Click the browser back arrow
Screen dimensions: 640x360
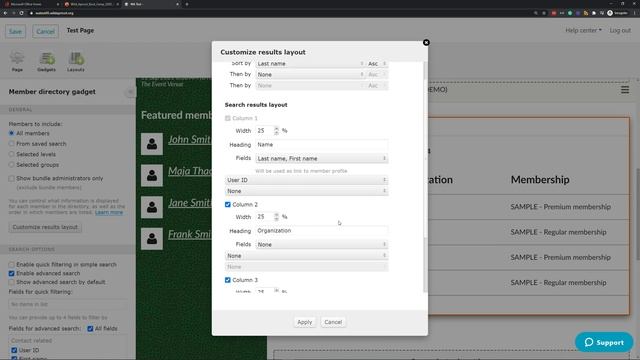pos(5,13)
